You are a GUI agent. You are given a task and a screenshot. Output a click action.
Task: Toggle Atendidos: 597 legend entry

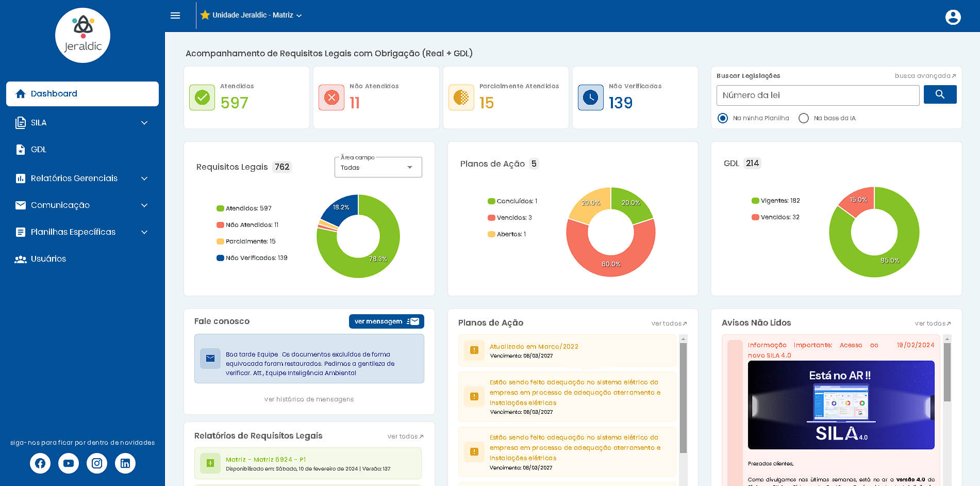coord(244,208)
